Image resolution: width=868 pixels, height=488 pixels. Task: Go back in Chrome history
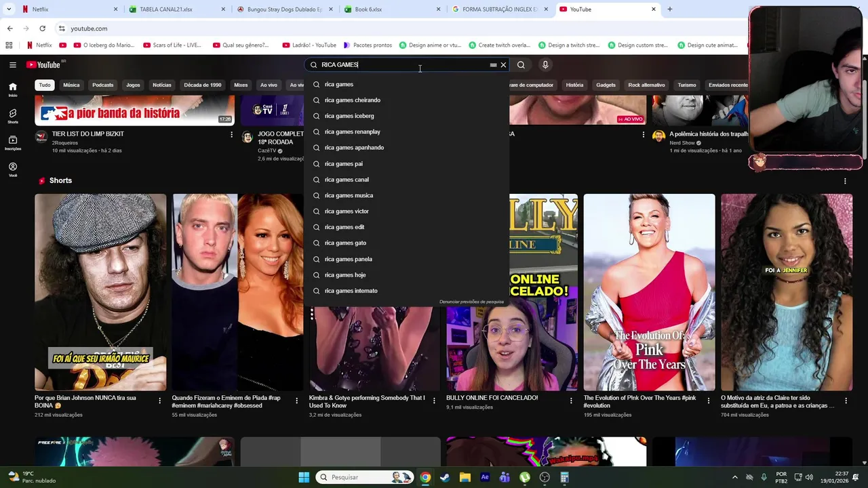(9, 28)
